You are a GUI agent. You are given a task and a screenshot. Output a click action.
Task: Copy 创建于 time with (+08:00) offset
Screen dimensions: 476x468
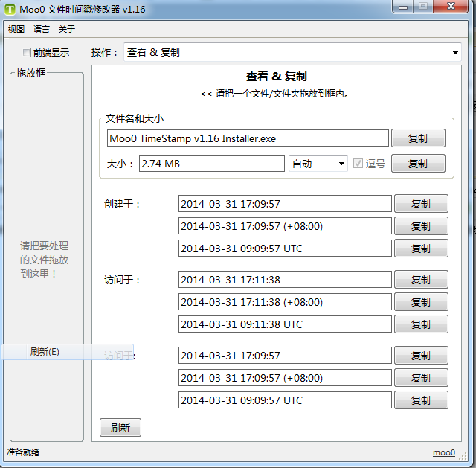[x=421, y=226]
